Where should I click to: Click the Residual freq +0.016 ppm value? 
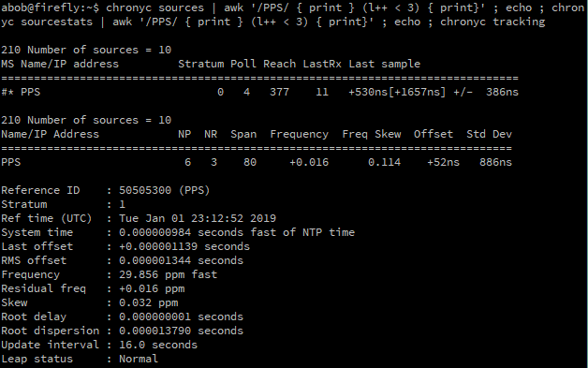(x=152, y=288)
